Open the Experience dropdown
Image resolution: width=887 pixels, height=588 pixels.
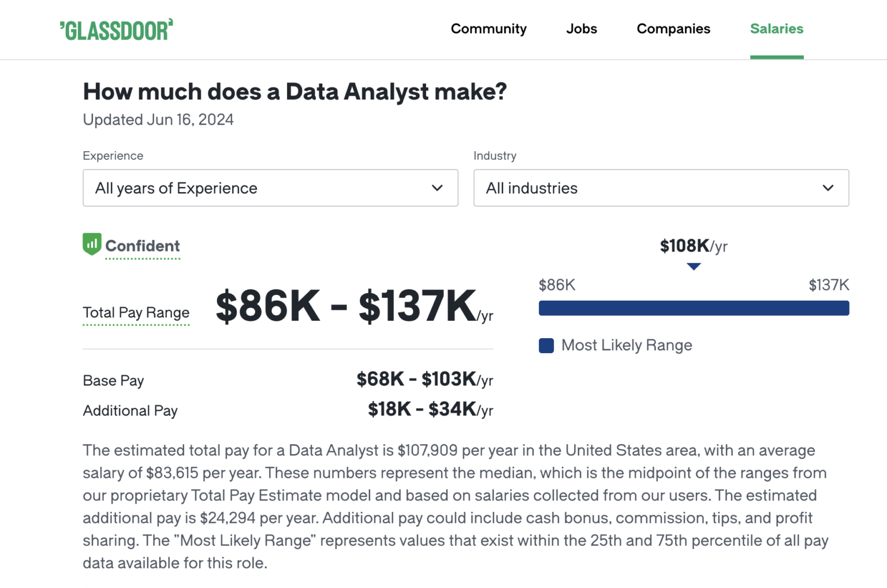270,188
